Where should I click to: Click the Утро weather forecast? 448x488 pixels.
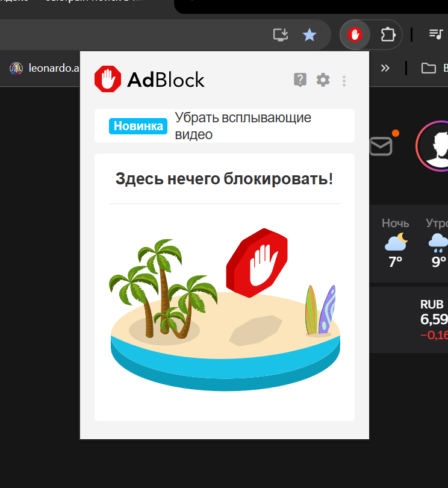(x=437, y=243)
